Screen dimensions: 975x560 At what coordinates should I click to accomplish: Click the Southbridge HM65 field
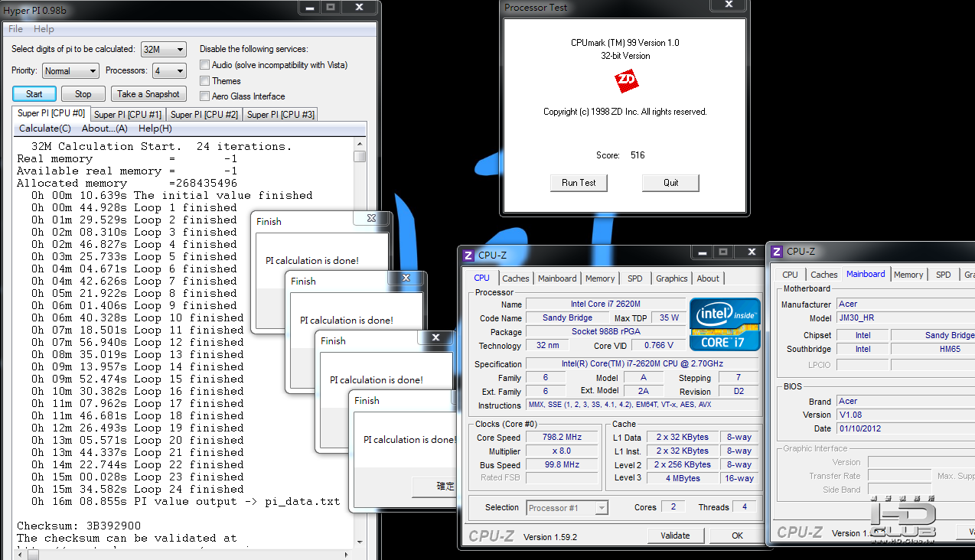pos(933,349)
